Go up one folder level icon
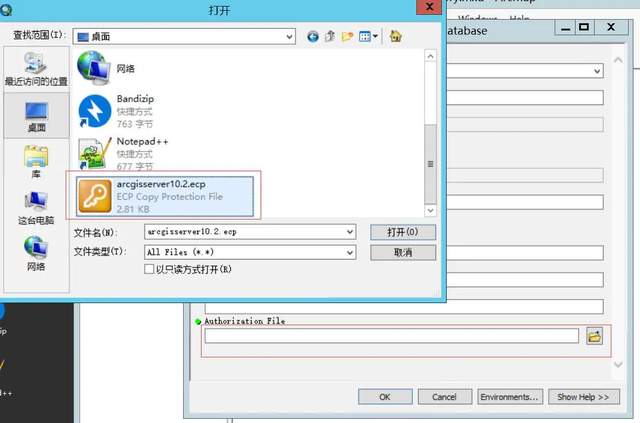 330,37
